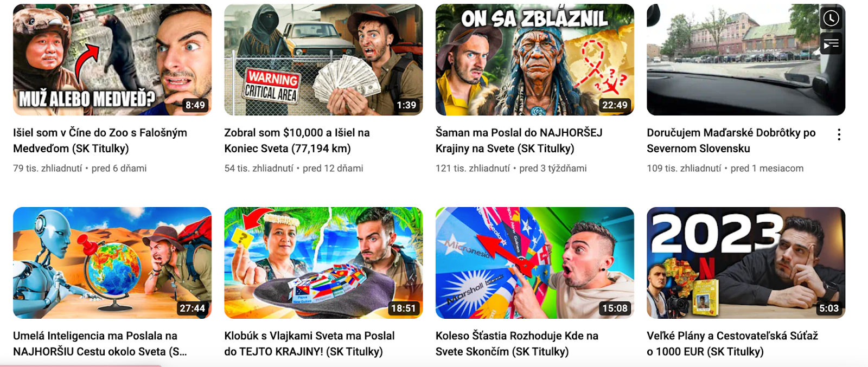Click the 22:49 duration badge on shaman video
This screenshot has width=868, height=367.
coord(615,105)
